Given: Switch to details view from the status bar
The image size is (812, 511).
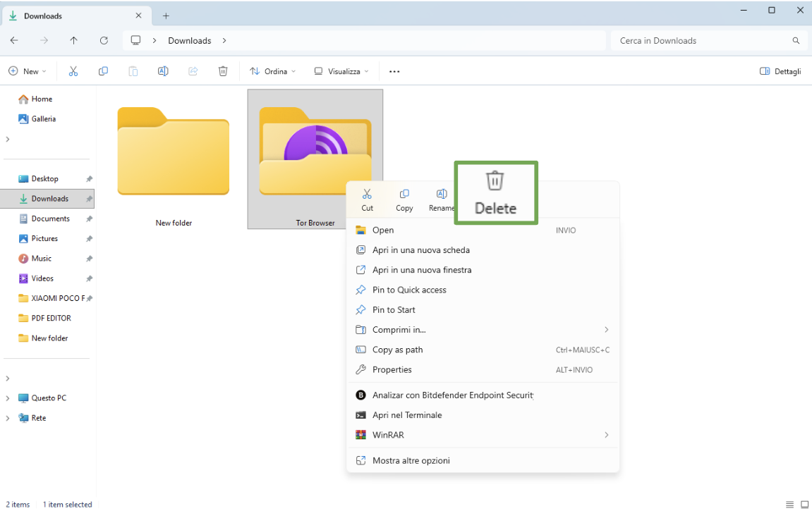Looking at the screenshot, I should click(789, 504).
